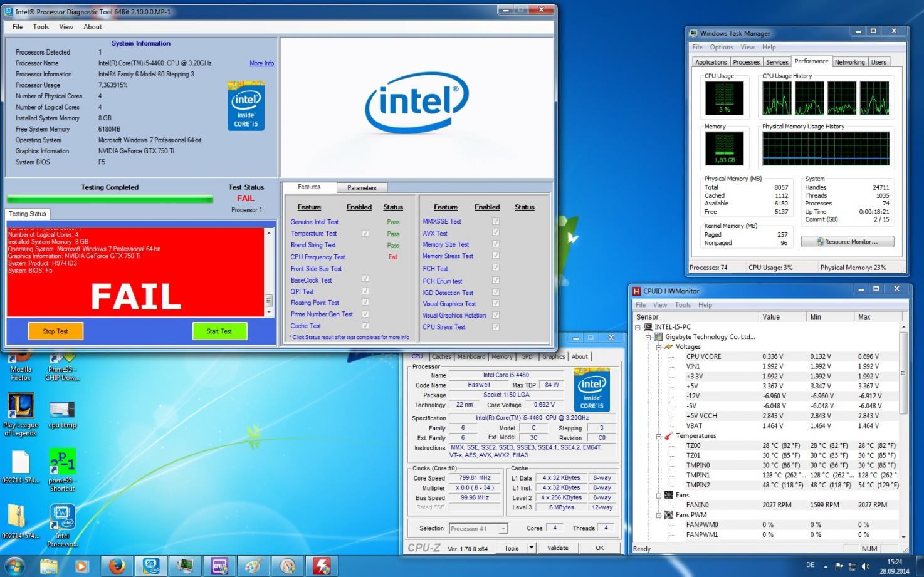Click the Resource Monitor button

click(847, 241)
